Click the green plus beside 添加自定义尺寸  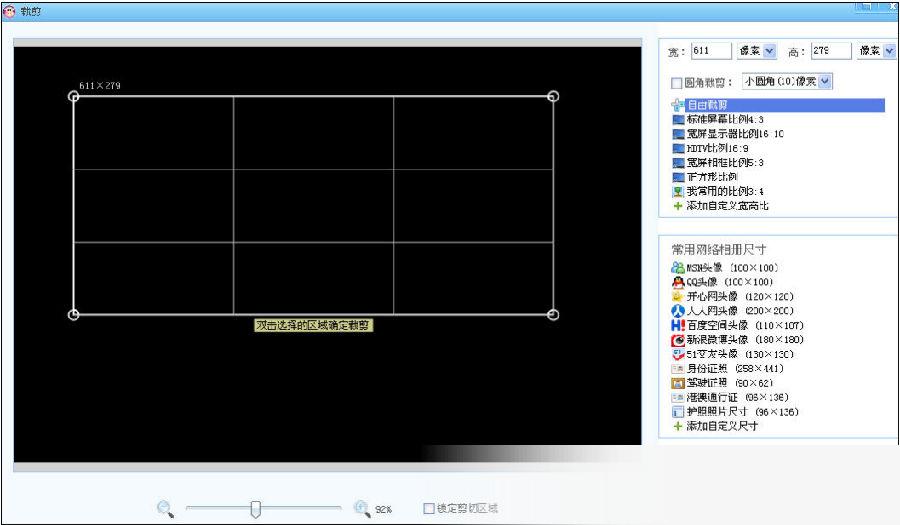[x=678, y=426]
